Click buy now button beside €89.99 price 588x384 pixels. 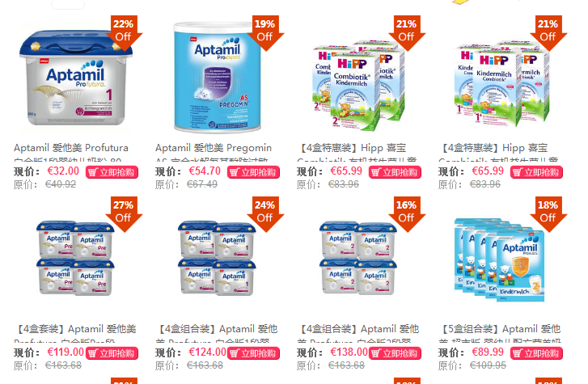(536, 353)
